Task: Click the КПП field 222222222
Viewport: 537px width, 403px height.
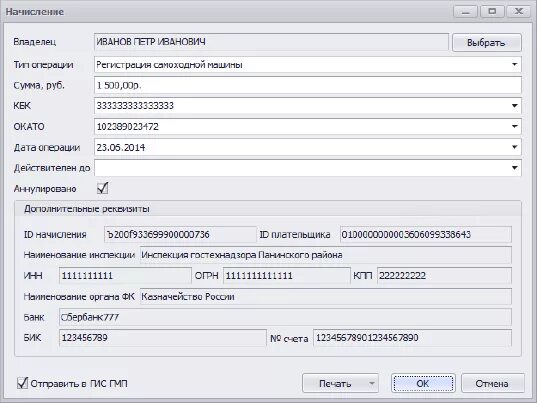Action: pyautogui.click(x=444, y=276)
